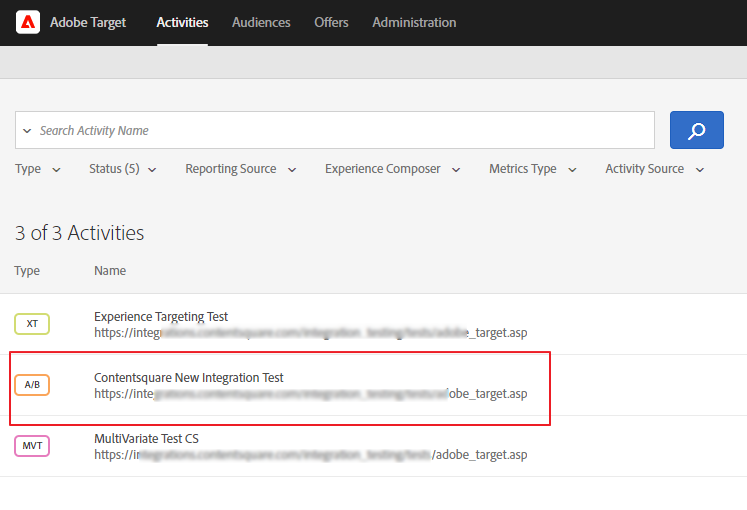Screen dimensions: 747x510
Task: Click URL under MultiVariate Test CS
Action: [x=311, y=455]
